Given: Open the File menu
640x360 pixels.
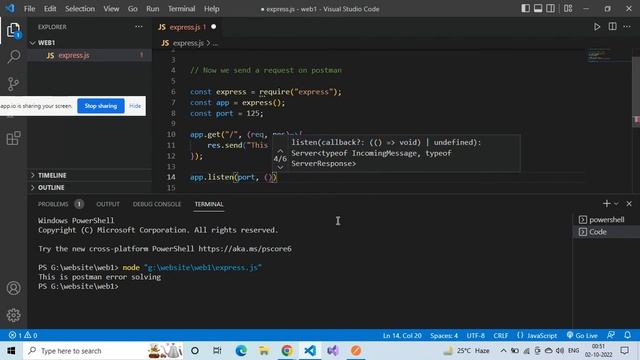Looking at the screenshot, I should tap(29, 9).
